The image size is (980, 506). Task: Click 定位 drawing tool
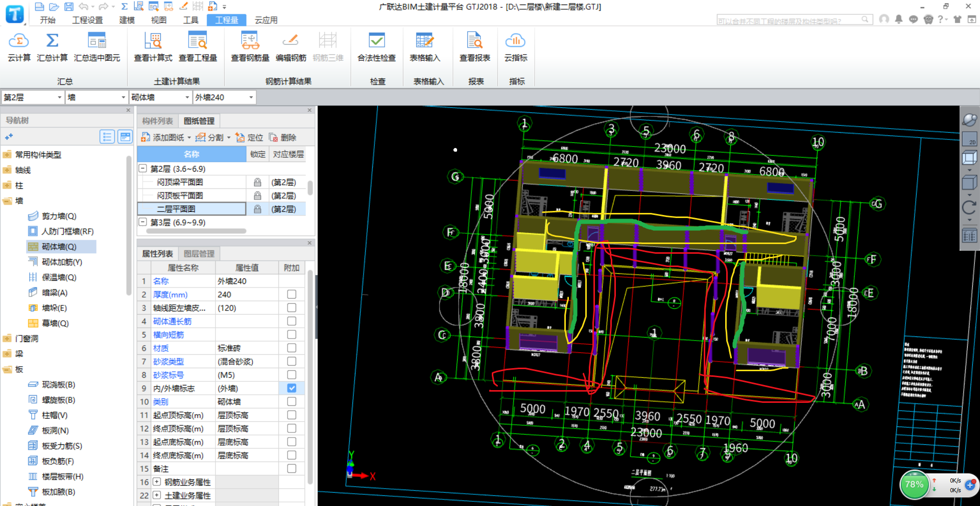249,137
